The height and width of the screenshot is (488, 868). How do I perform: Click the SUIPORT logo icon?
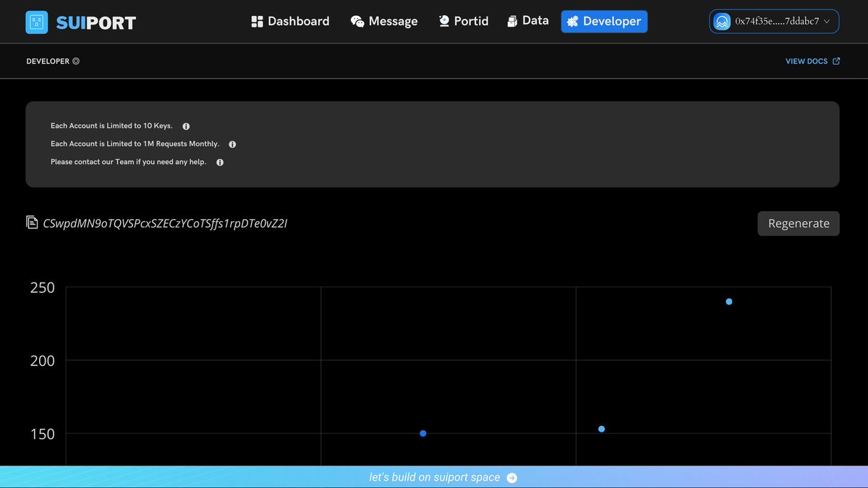click(36, 22)
